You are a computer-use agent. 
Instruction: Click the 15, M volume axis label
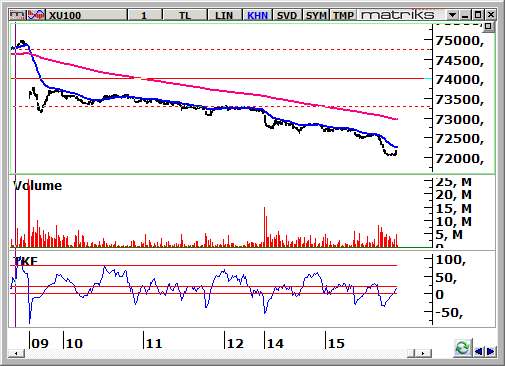point(454,209)
